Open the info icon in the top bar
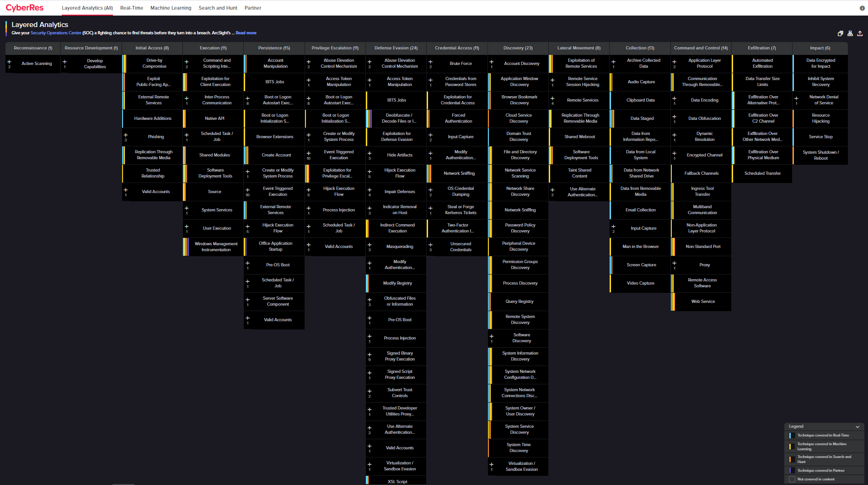Viewport: 868px width, 485px height. click(862, 8)
